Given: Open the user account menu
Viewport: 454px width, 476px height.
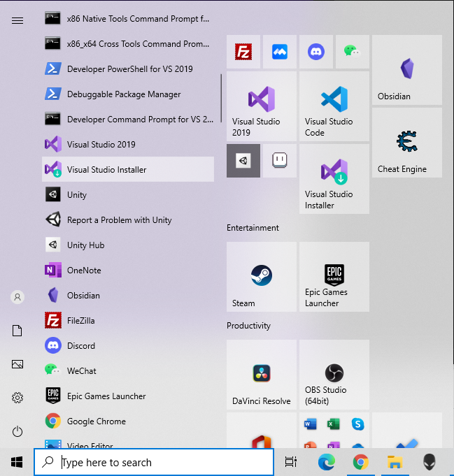Looking at the screenshot, I should coord(17,297).
